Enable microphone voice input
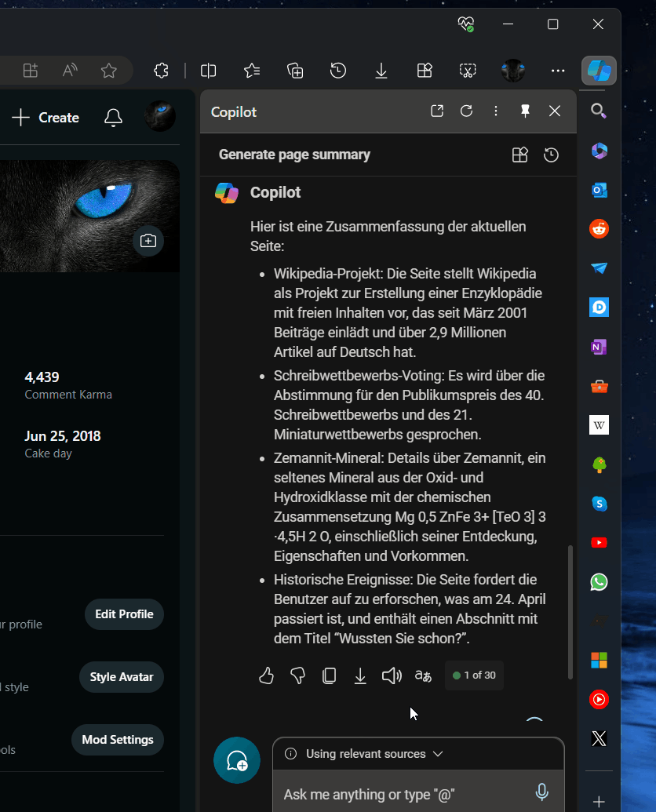Image resolution: width=656 pixels, height=812 pixels. pyautogui.click(x=542, y=792)
